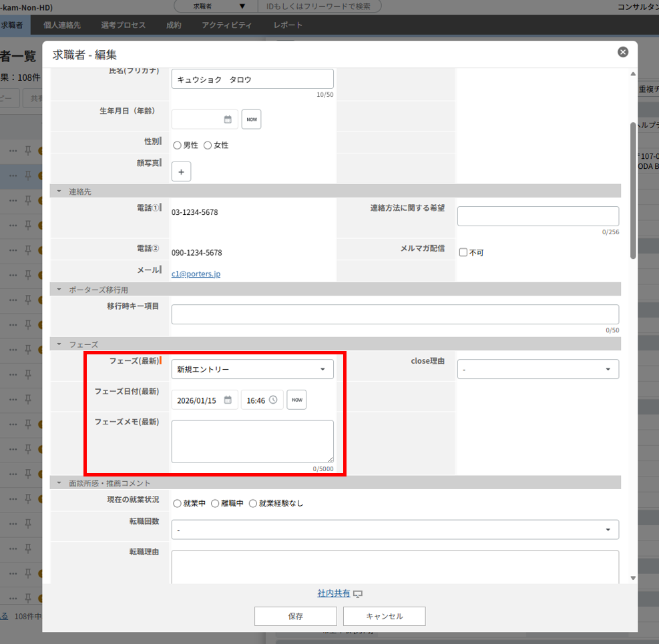Switch to the 選考プロセス tab
This screenshot has width=659, height=644.
point(123,25)
